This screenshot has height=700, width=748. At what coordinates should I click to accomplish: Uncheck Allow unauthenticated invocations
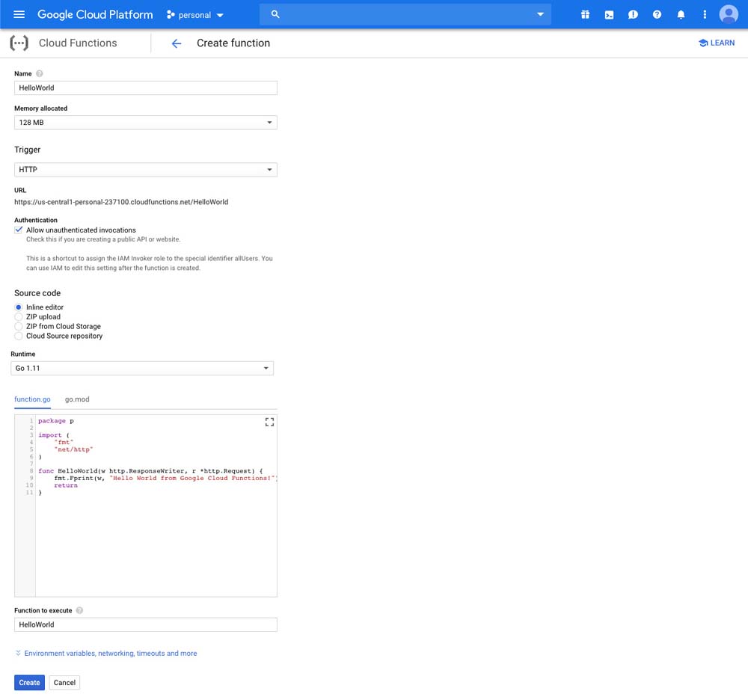coord(19,230)
